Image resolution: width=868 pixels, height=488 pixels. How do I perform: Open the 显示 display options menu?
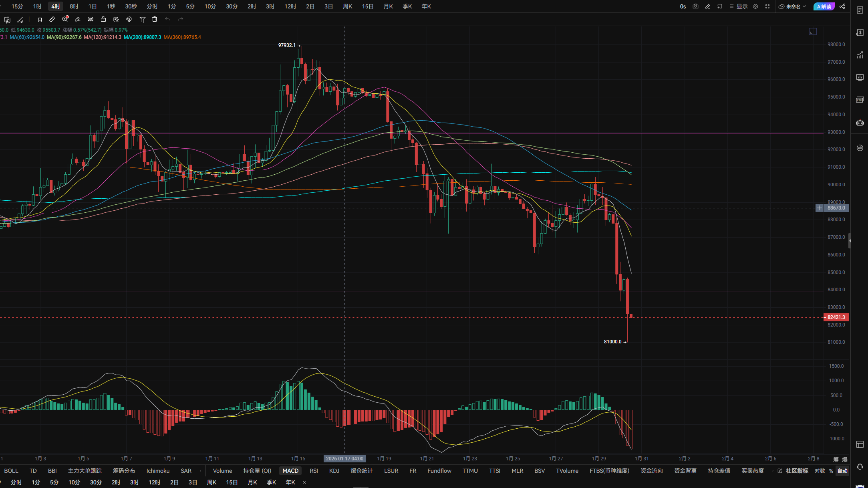(739, 6)
